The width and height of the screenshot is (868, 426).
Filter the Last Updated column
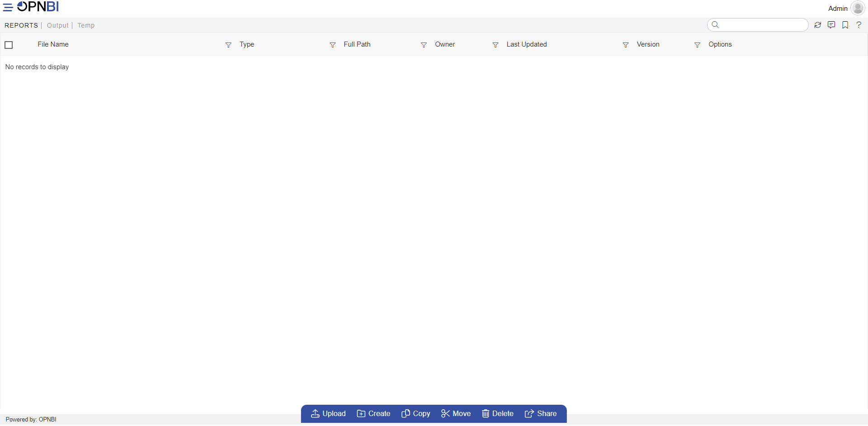(626, 45)
